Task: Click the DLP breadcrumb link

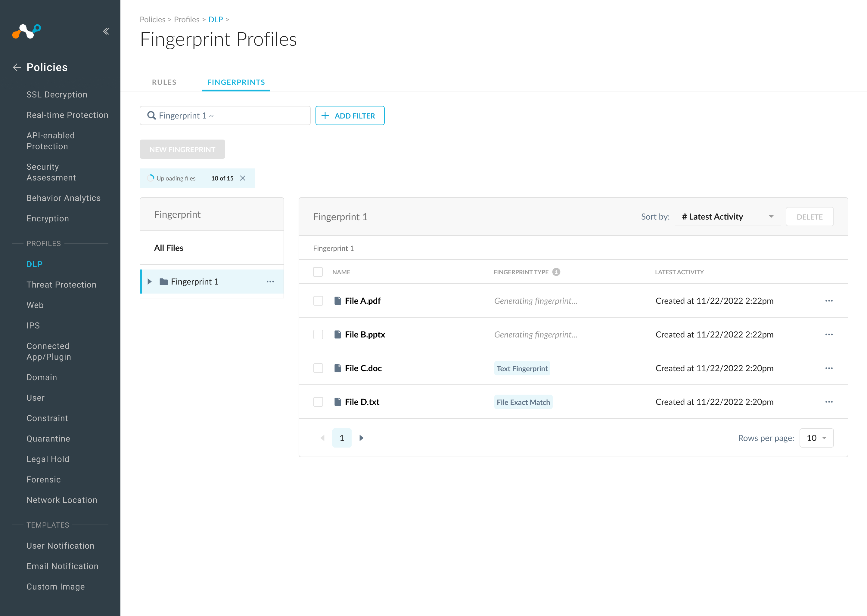Action: [215, 19]
